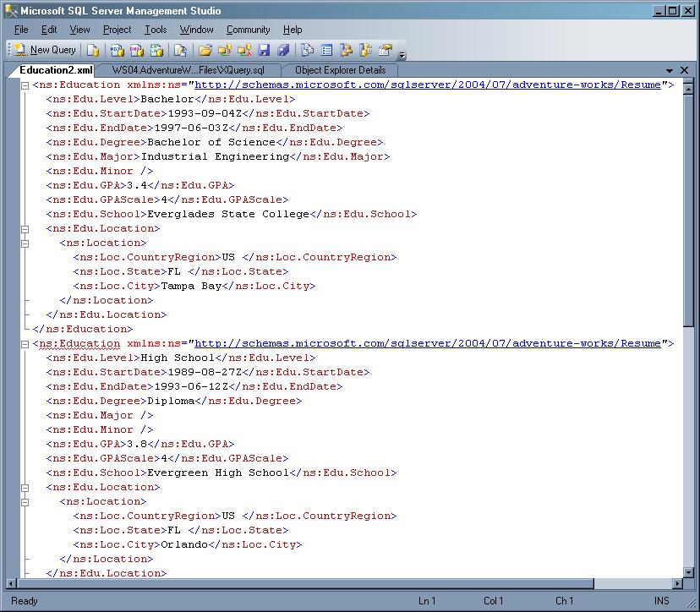
Task: Collapse the second ns:Edu.Location node
Action: (25, 488)
